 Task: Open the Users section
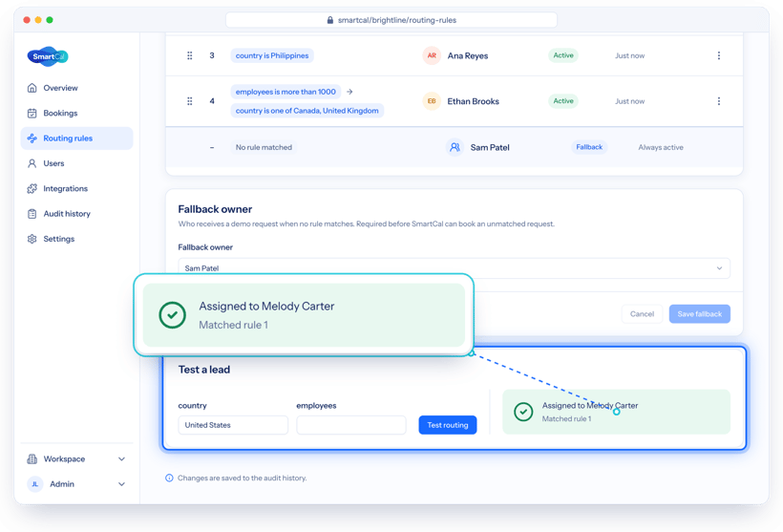click(x=77, y=163)
